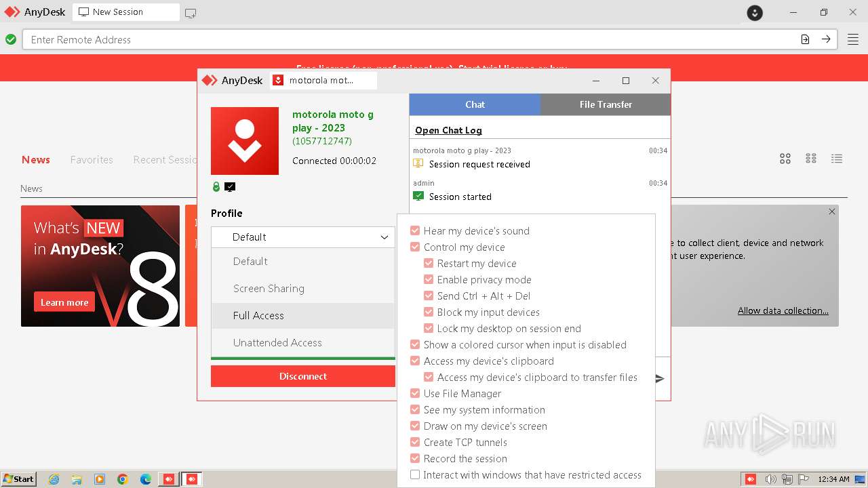Click the Start button

pyautogui.click(x=19, y=479)
